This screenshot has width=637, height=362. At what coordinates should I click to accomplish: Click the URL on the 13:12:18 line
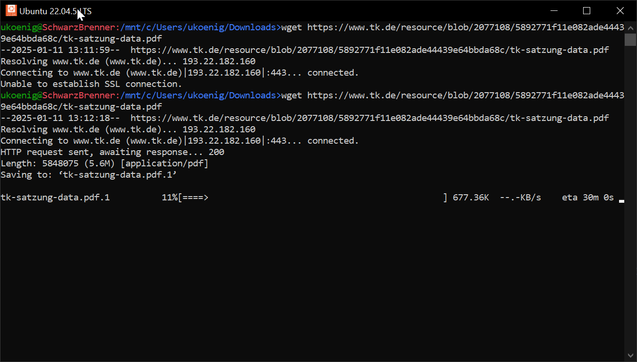369,118
